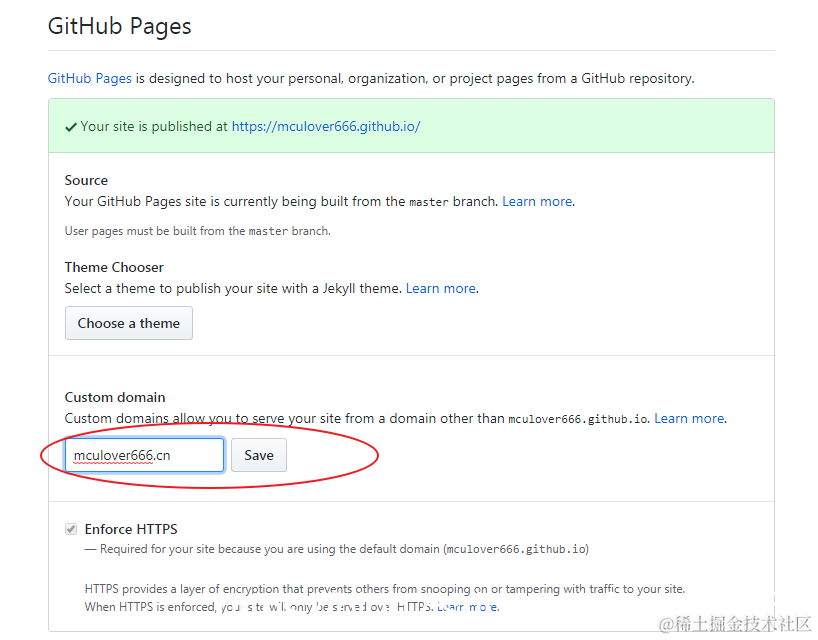
Task: Click the Enforce HTTPS label text
Action: pyautogui.click(x=131, y=529)
